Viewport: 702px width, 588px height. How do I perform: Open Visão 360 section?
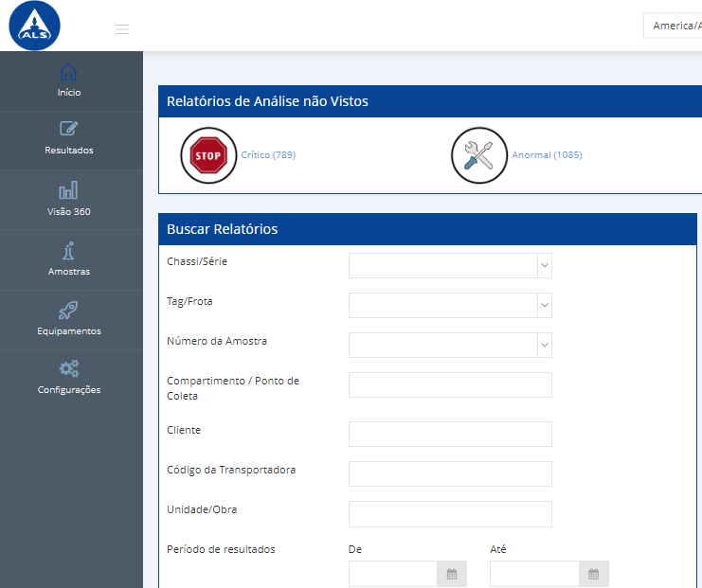click(68, 199)
